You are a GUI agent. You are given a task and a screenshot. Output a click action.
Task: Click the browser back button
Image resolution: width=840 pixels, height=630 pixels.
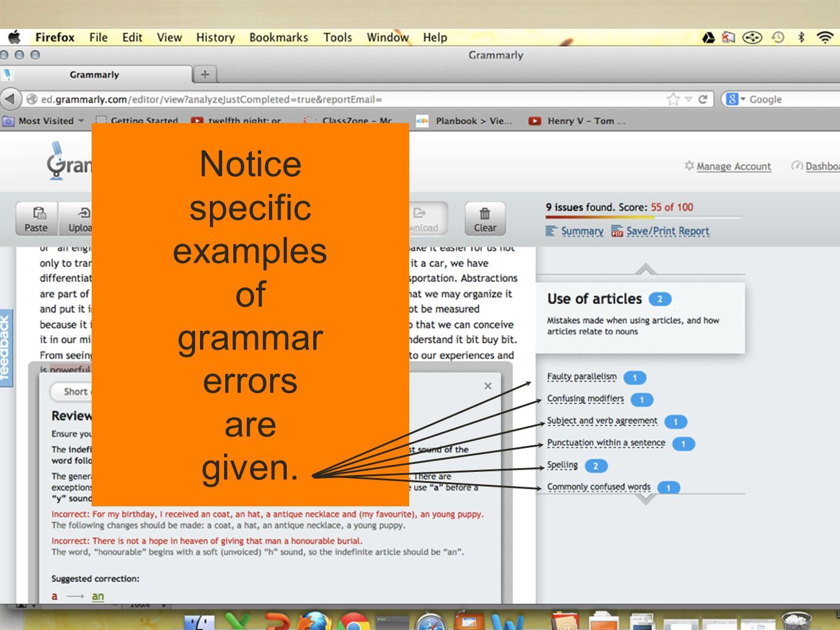tap(10, 99)
